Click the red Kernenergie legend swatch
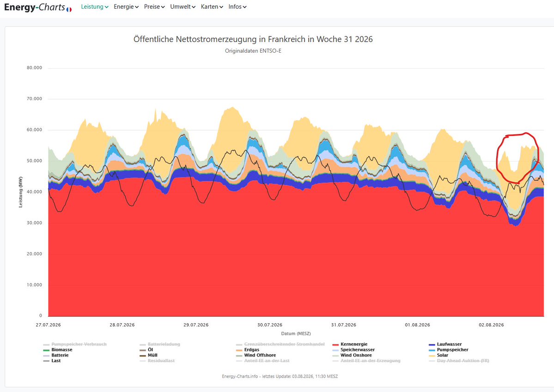 click(x=335, y=345)
